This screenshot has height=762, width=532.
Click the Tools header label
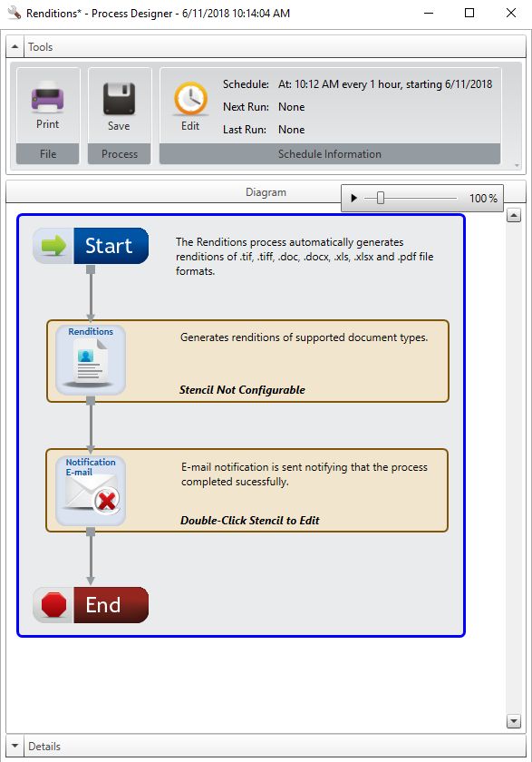40,47
